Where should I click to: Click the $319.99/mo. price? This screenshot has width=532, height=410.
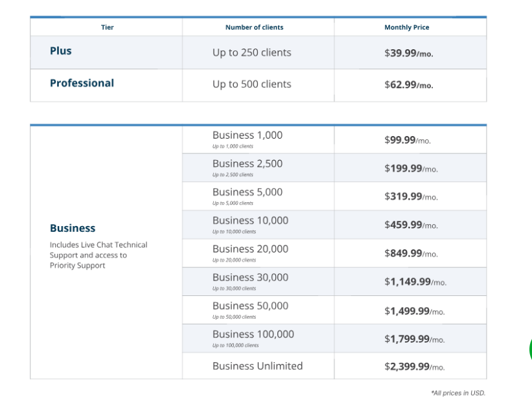[411, 197]
